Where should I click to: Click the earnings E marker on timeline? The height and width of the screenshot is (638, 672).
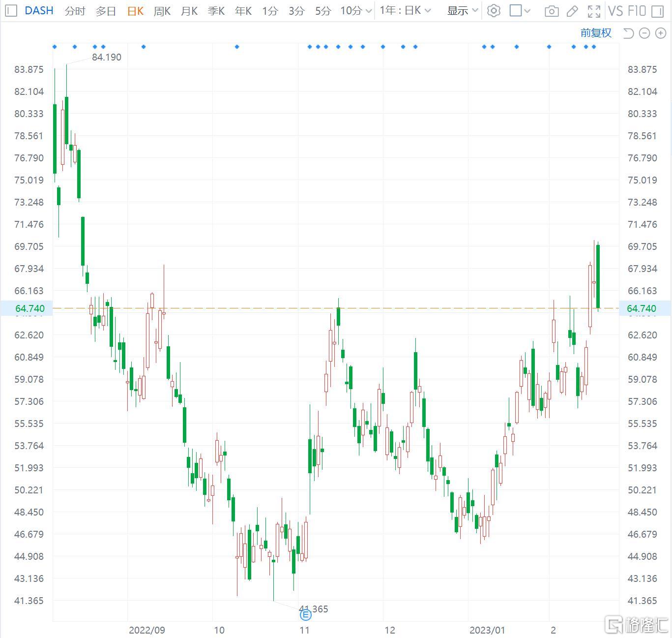click(x=305, y=614)
